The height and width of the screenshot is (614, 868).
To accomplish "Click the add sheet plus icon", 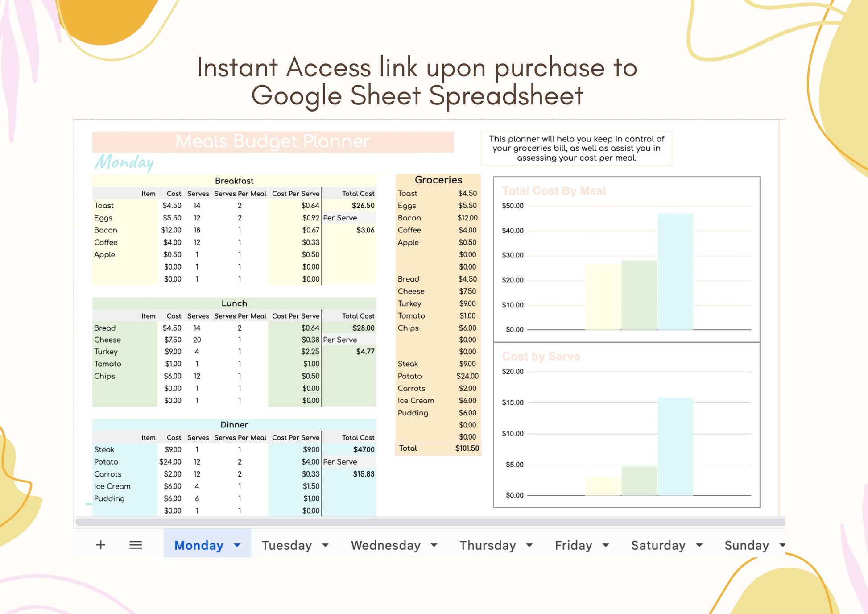I will (101, 545).
